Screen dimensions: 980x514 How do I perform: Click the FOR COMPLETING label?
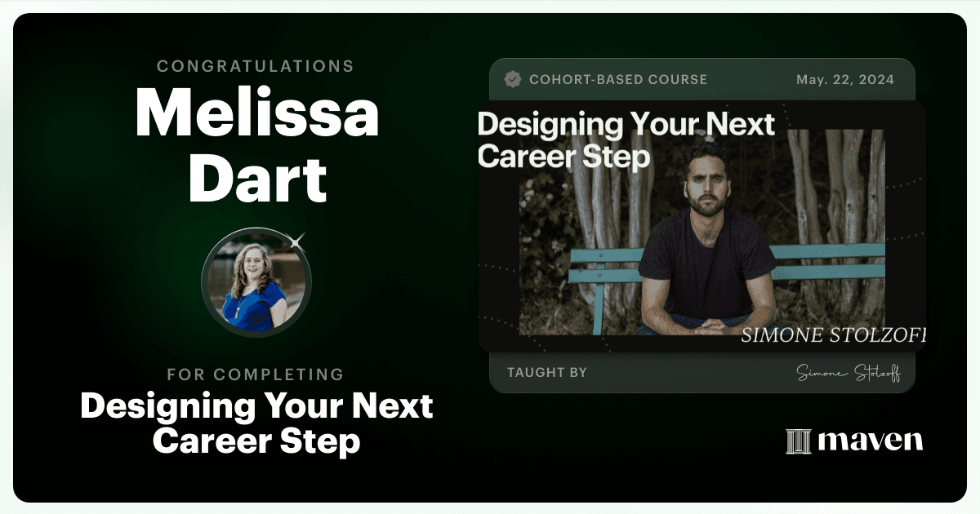pos(256,374)
